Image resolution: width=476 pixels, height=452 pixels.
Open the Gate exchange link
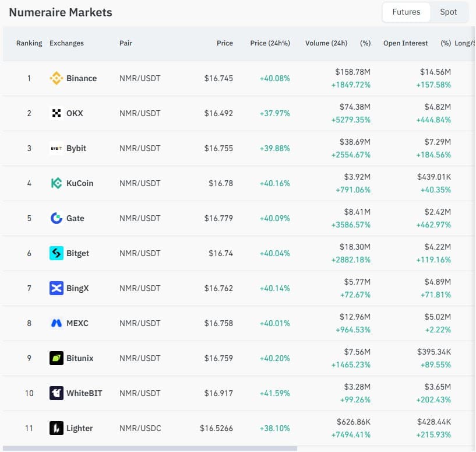click(x=75, y=218)
